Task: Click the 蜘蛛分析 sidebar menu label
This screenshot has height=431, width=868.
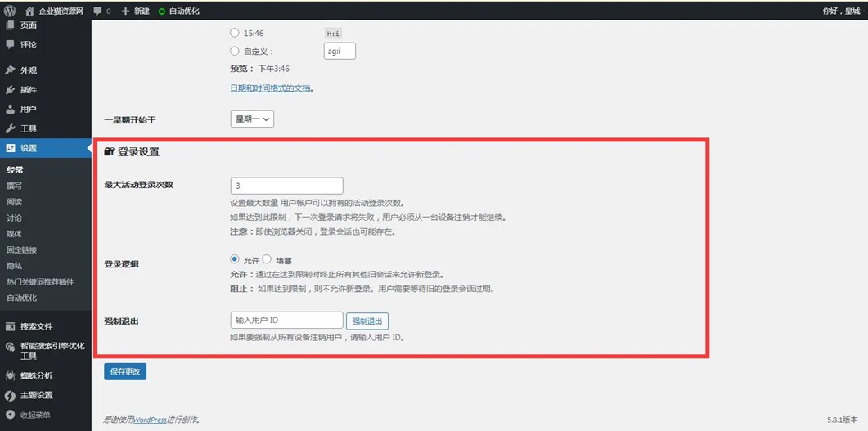Action: 37,375
